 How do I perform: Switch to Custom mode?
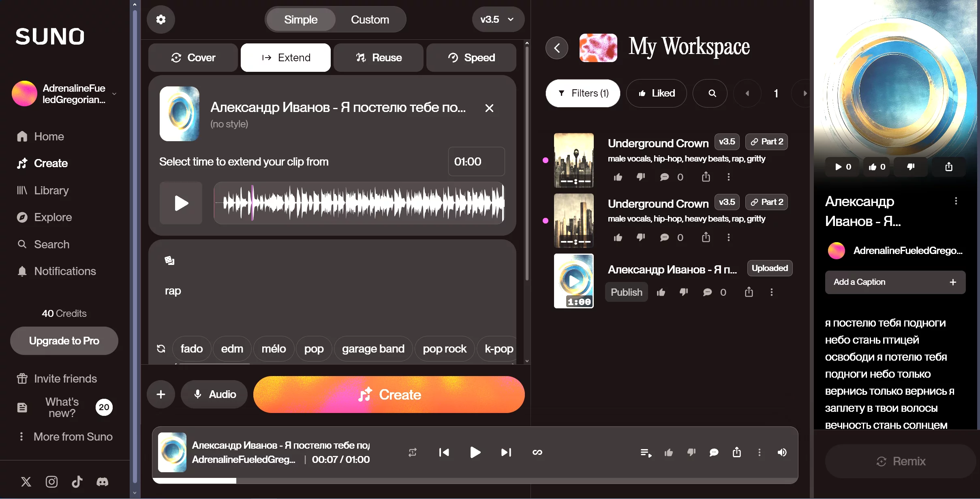point(370,19)
